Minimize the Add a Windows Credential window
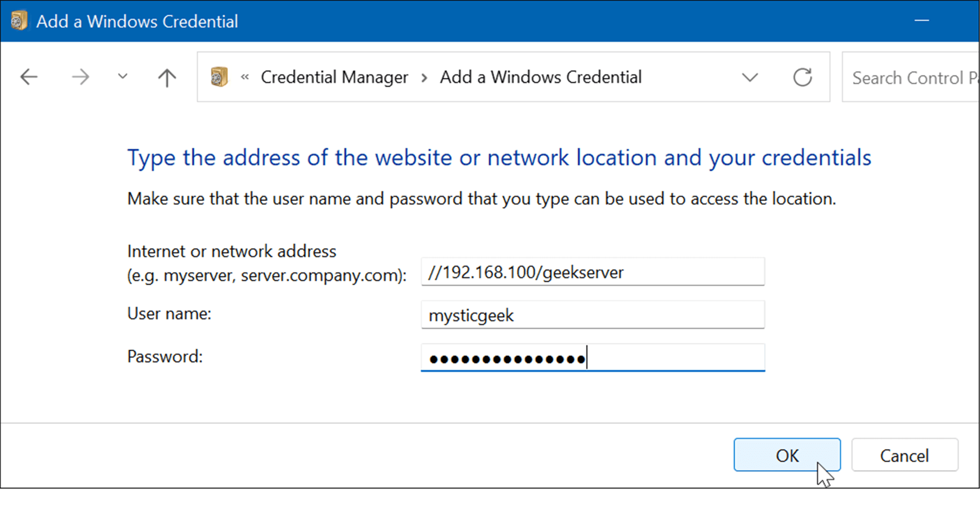This screenshot has width=980, height=508. [921, 20]
